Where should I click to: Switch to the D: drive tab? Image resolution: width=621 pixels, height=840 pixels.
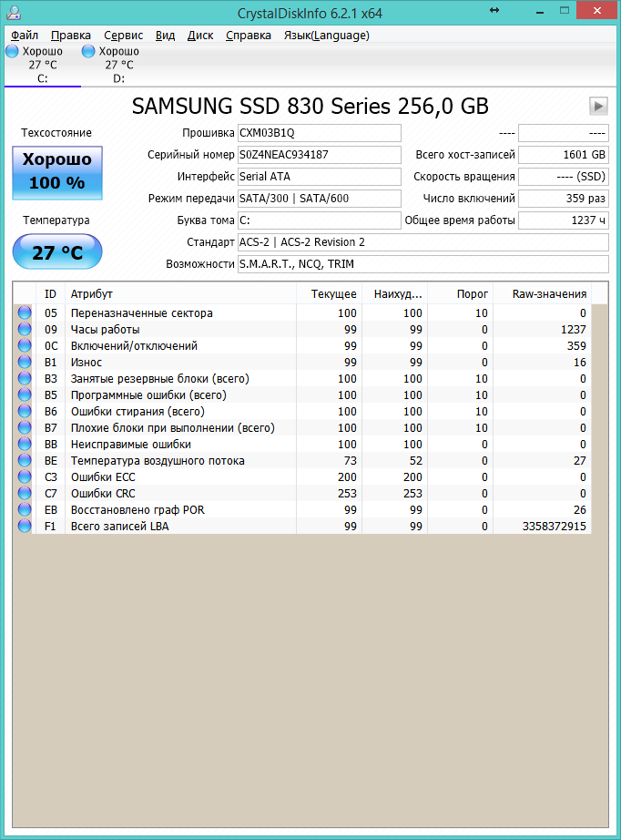tap(119, 65)
